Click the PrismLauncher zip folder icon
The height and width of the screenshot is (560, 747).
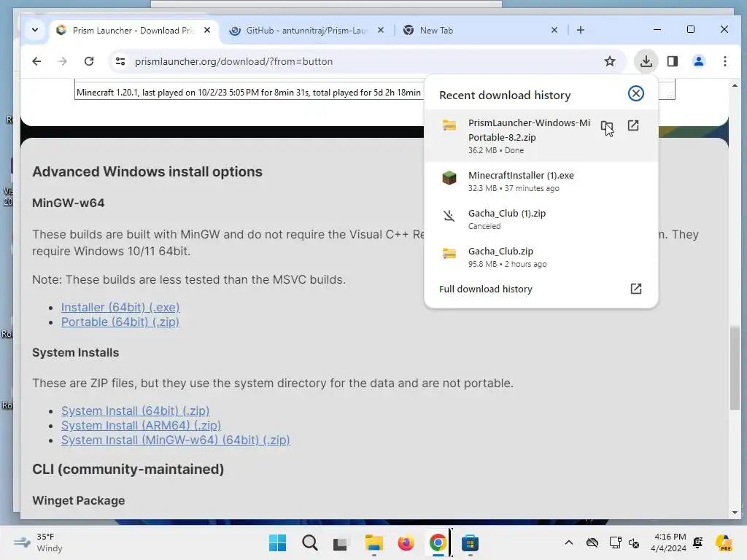tap(449, 125)
